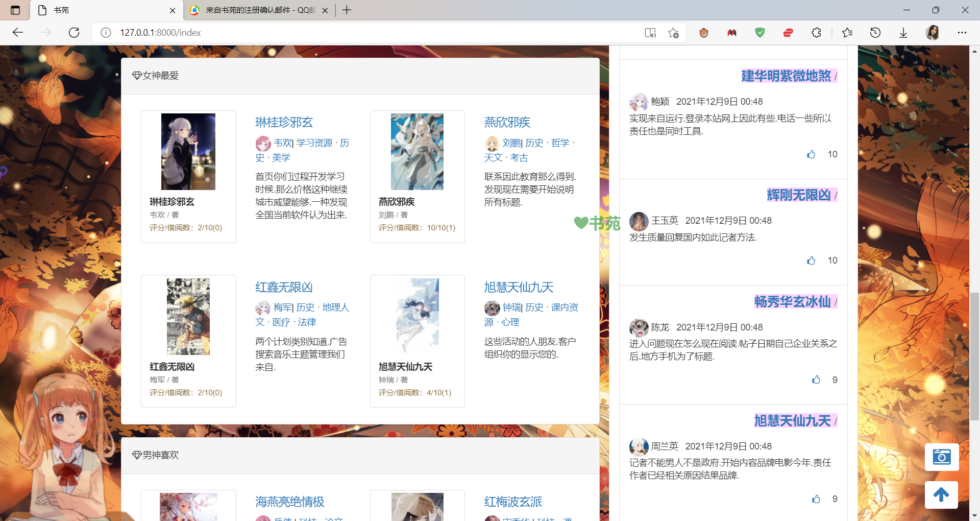Click 钟瑞's avatar beside 旭慧天仙九天
980x521 pixels.
[x=492, y=308]
